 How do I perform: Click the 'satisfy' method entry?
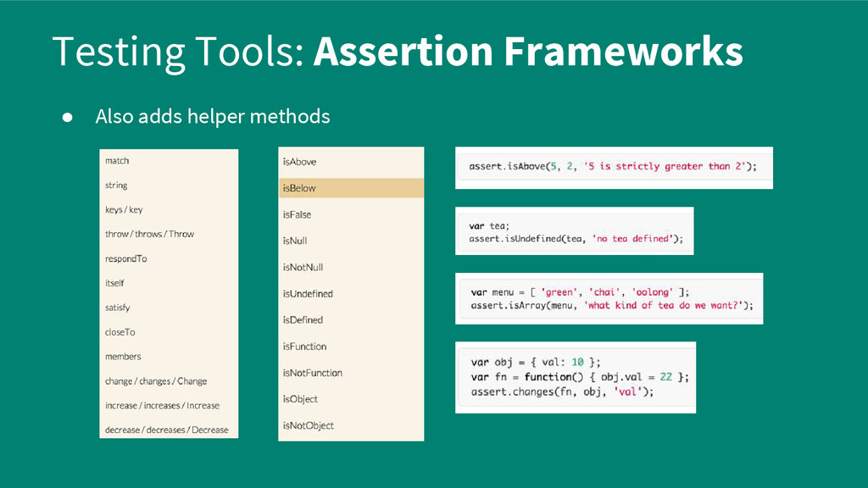click(x=117, y=308)
